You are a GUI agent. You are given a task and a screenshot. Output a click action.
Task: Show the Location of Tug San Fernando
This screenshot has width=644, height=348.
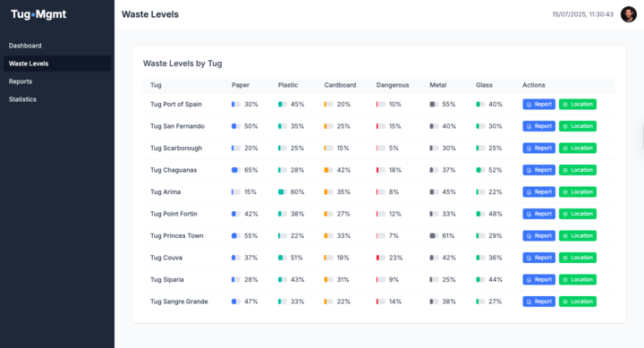(x=578, y=126)
